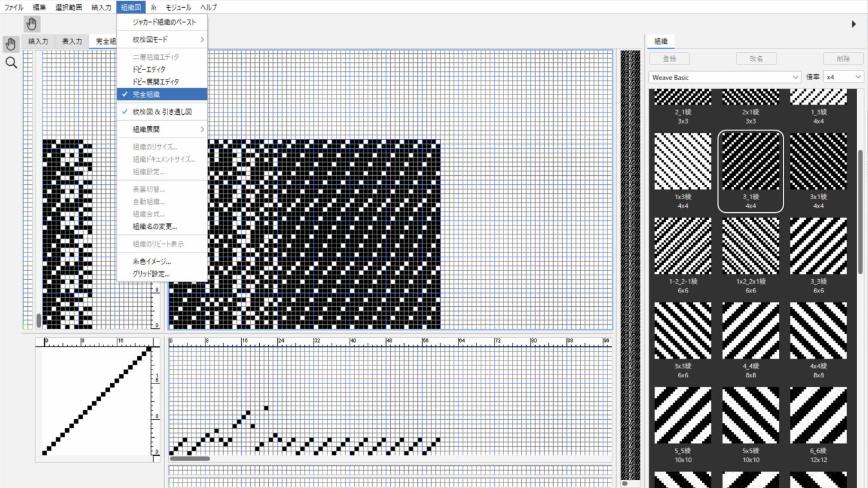This screenshot has width=868, height=488.
Task: Open the ファイル menu
Action: (x=14, y=8)
